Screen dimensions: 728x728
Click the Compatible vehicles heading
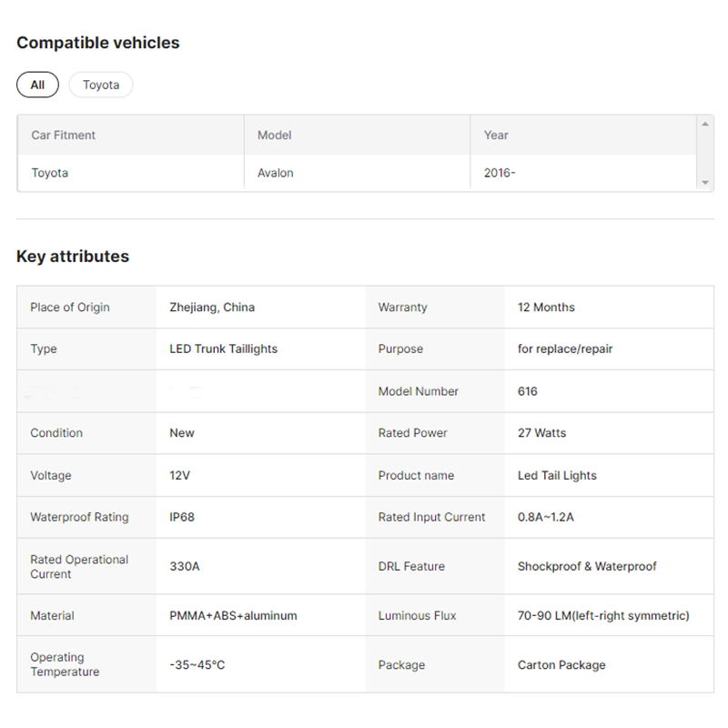(98, 43)
